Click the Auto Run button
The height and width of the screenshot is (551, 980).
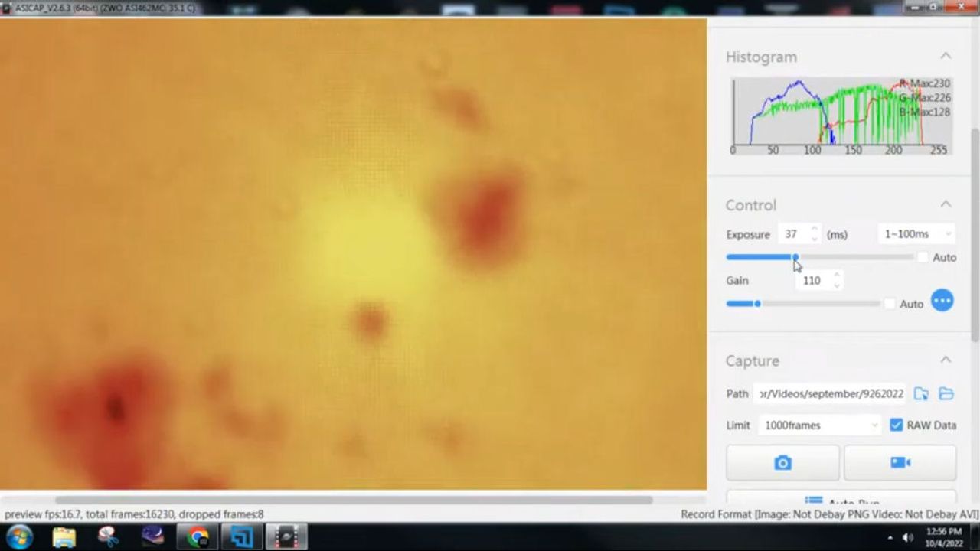(841, 499)
